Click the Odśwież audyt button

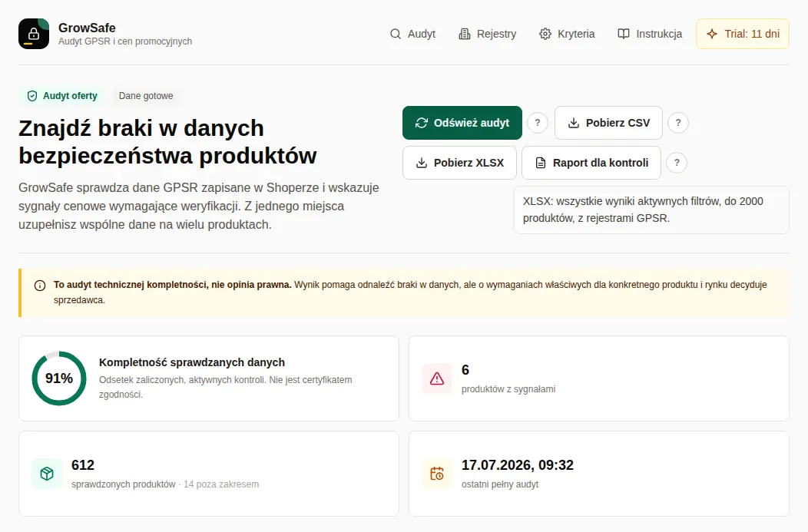(462, 123)
